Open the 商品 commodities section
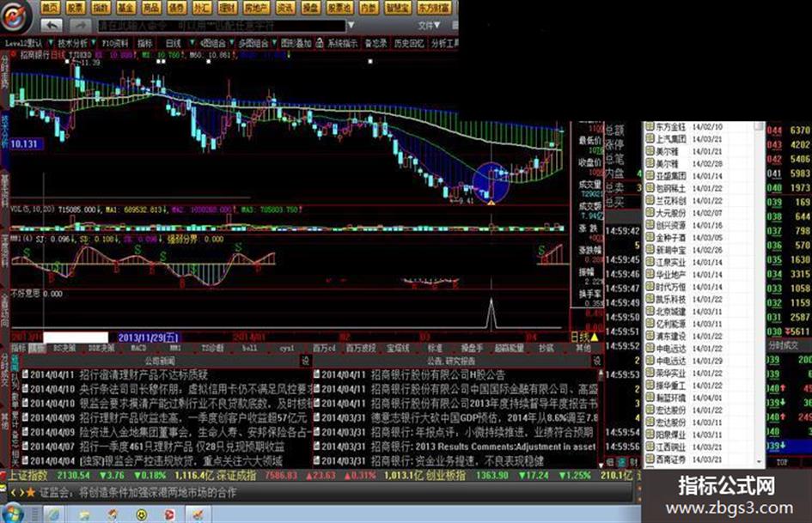 point(151,7)
